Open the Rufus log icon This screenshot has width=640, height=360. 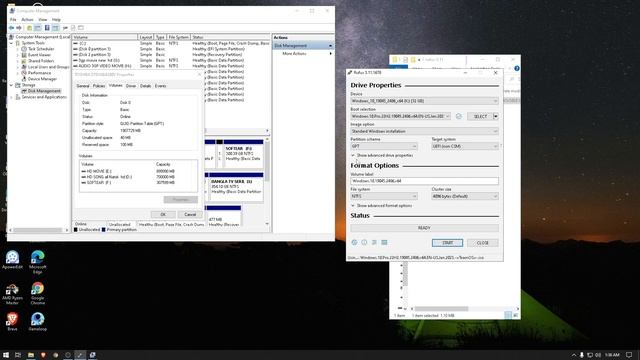click(x=384, y=242)
